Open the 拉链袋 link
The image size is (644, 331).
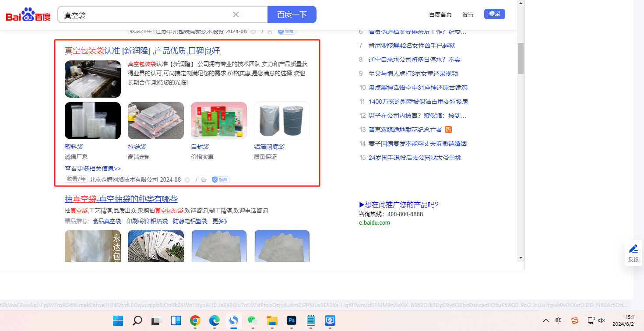pos(137,147)
